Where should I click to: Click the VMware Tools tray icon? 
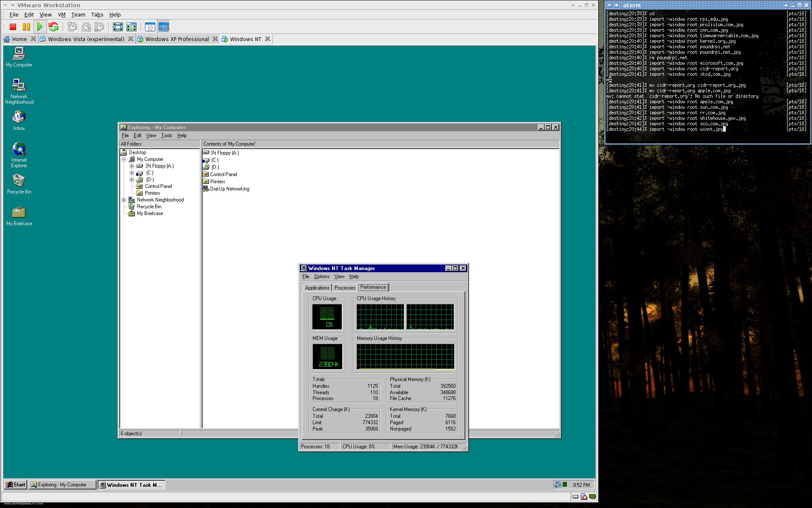point(557,485)
